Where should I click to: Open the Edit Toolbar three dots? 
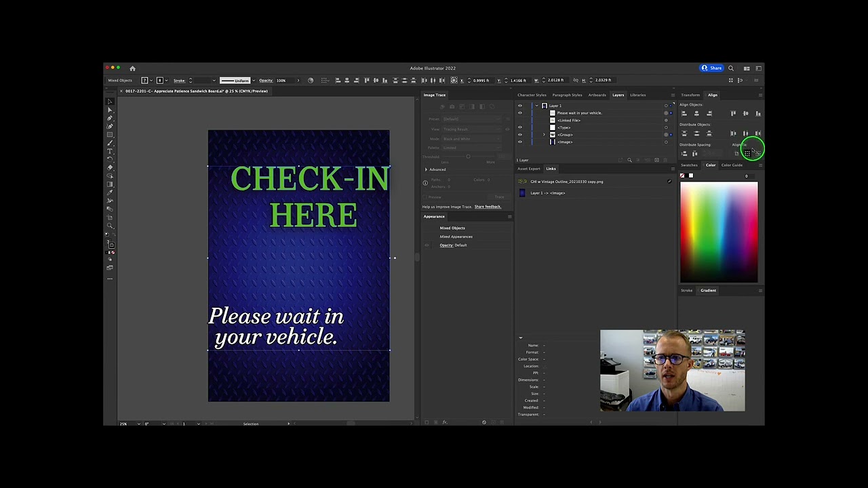(110, 279)
